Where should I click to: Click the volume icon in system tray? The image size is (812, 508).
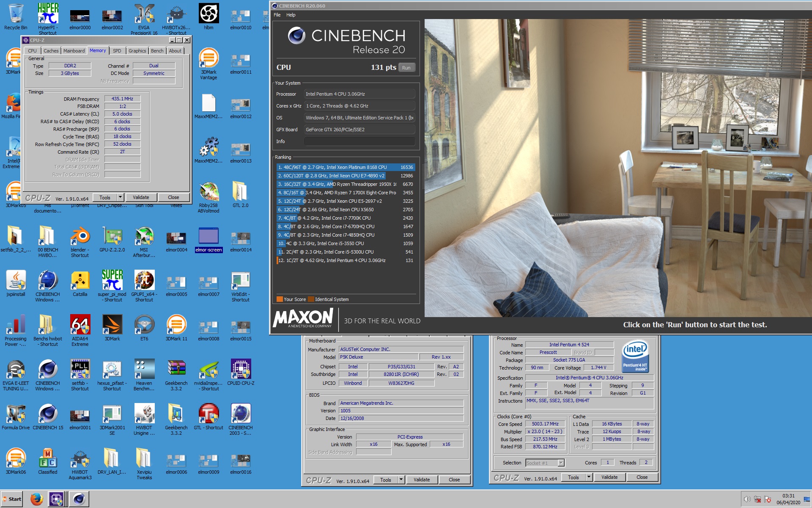pos(747,499)
